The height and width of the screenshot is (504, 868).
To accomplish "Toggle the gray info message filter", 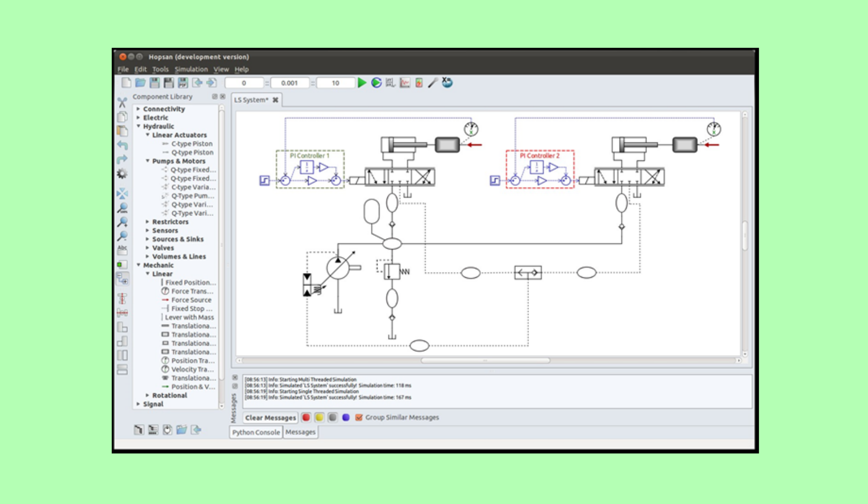I will [x=333, y=417].
